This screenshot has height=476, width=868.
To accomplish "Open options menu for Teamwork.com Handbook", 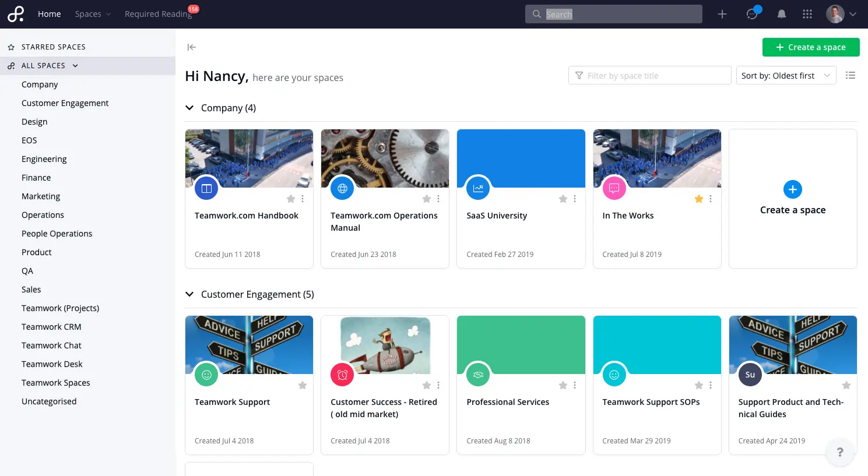I will pyautogui.click(x=303, y=199).
